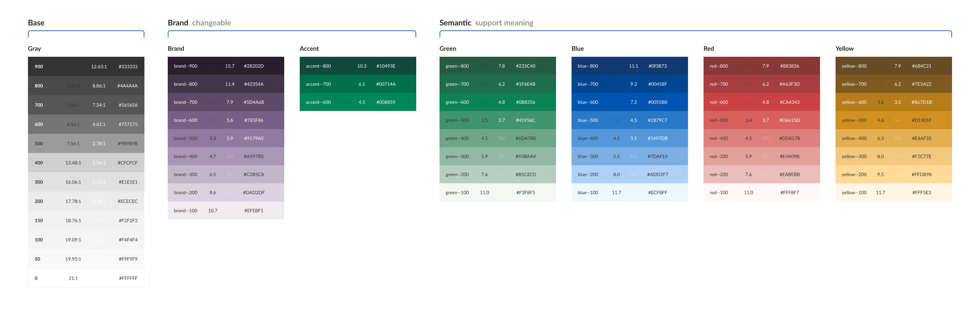Click the red--600 color swatch

[x=761, y=102]
